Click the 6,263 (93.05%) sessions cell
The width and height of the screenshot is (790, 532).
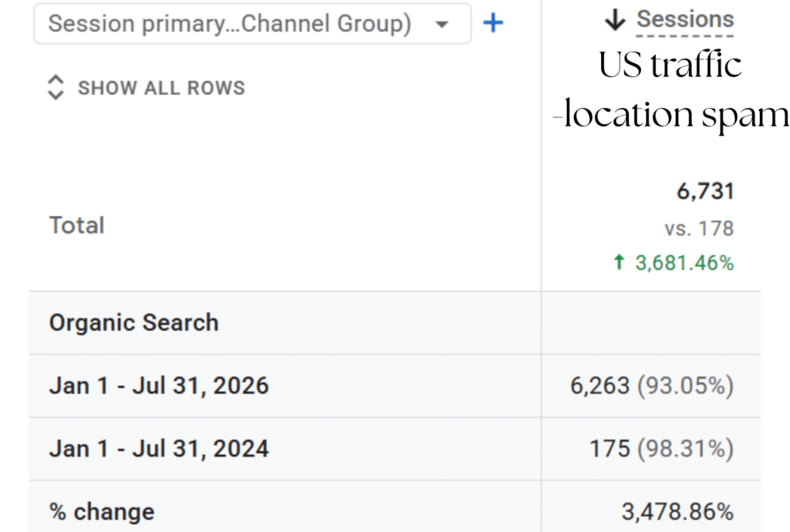pyautogui.click(x=651, y=386)
